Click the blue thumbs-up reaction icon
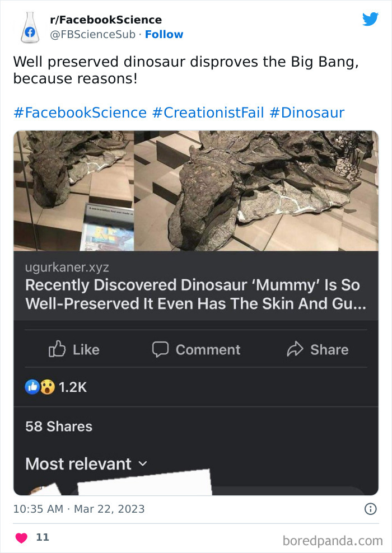 [x=31, y=386]
